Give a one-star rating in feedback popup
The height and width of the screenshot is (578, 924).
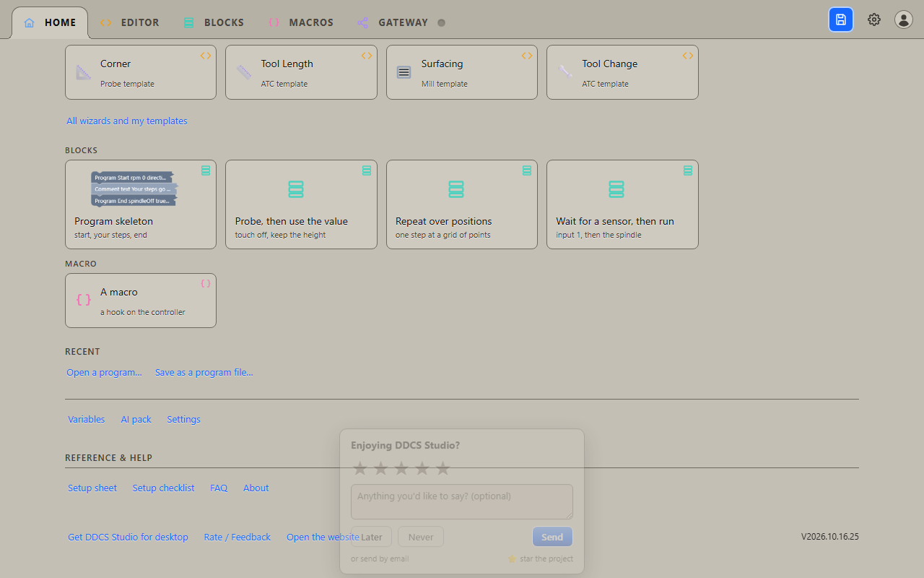pos(359,468)
